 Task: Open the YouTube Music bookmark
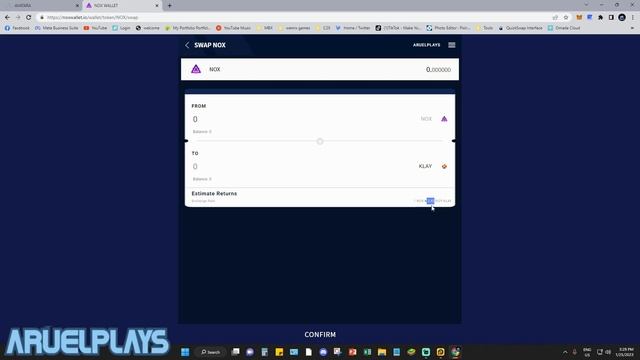coord(233,28)
